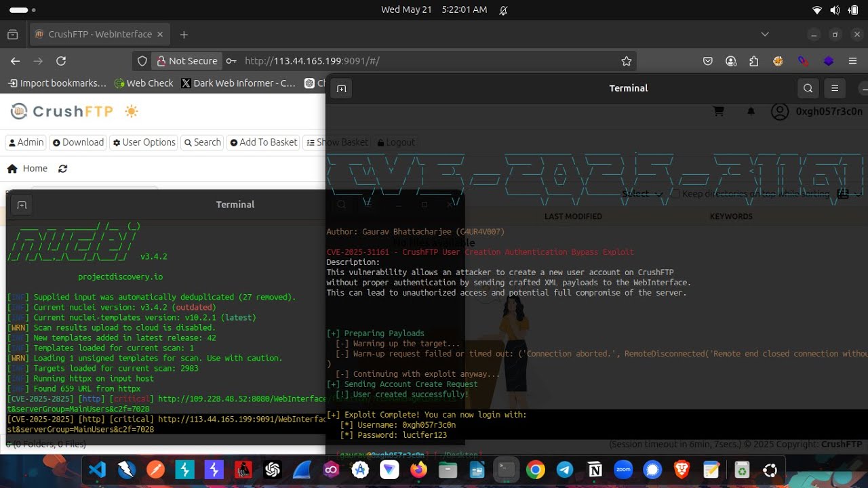Open the Web Check bookmark
Viewport: 868px width, 488px height.
point(144,83)
